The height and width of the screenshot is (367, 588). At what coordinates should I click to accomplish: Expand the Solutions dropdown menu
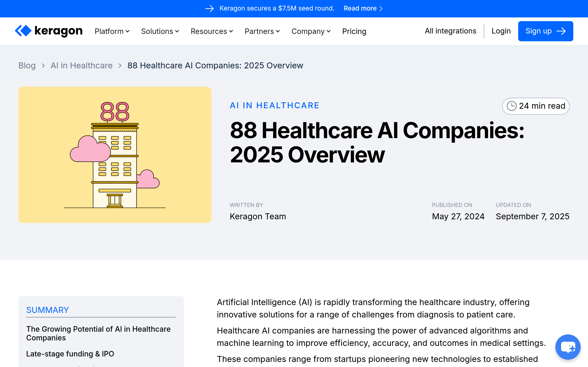(x=160, y=31)
